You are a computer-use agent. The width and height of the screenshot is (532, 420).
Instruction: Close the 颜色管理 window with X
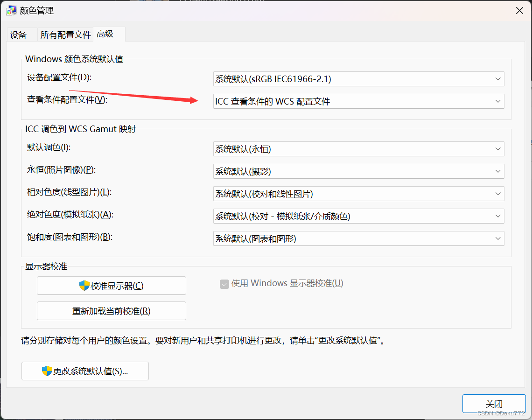click(519, 11)
